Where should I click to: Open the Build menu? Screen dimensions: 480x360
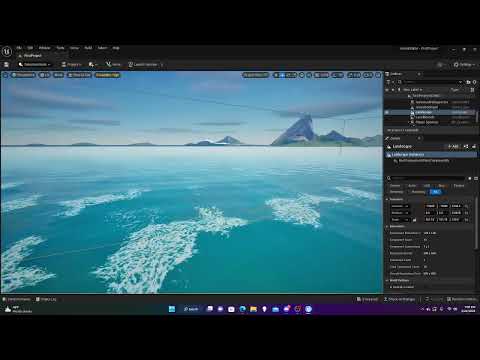point(88,48)
